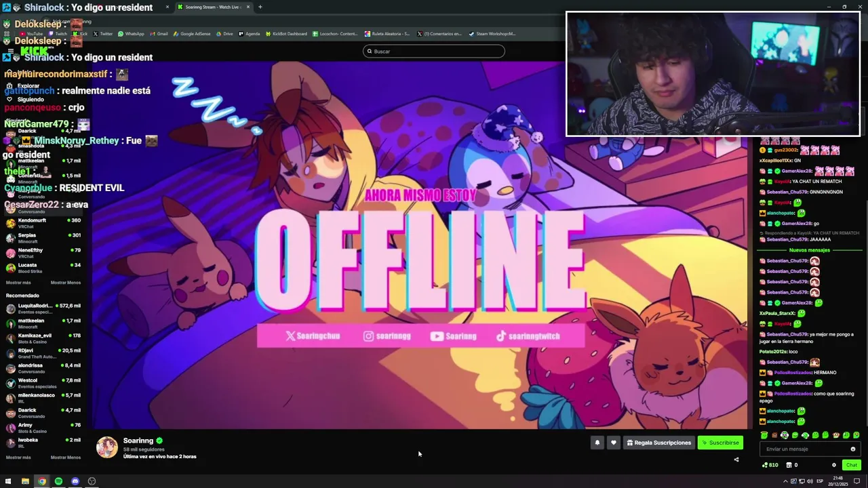Open LuquitaRodri recommended channel
This screenshot has height=488, width=868.
click(x=43, y=308)
